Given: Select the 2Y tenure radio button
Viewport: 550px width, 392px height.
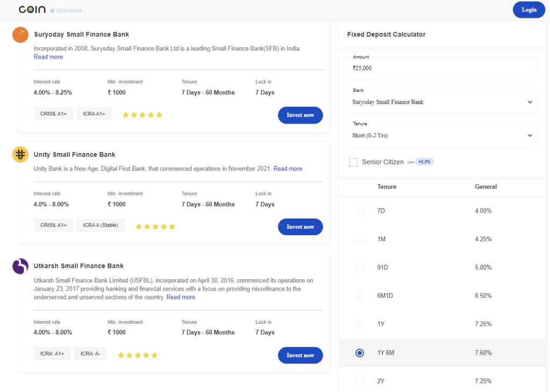Looking at the screenshot, I should (x=359, y=381).
